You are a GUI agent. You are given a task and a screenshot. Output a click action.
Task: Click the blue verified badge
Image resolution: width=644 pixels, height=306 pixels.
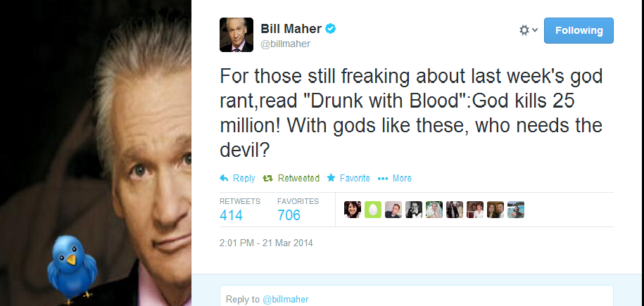tap(330, 29)
